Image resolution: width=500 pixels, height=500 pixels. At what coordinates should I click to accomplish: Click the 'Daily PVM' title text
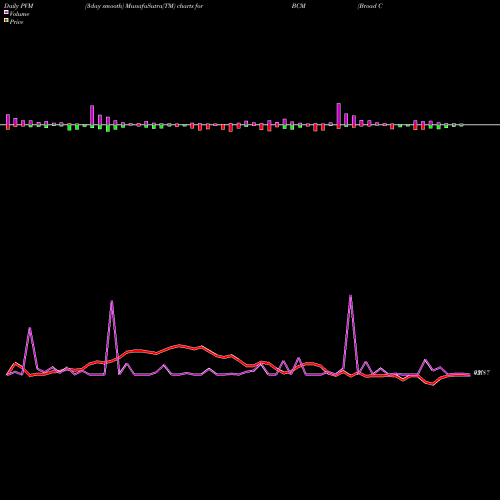tap(19, 6)
